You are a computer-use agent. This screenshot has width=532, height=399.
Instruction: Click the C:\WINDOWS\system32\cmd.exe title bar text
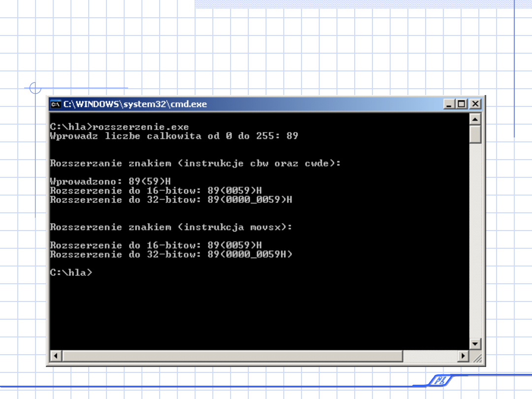pyautogui.click(x=135, y=104)
